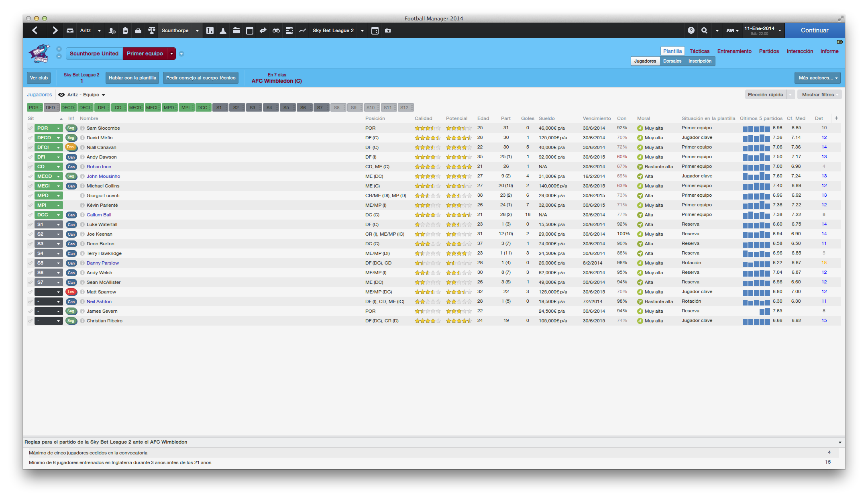Open the FM menu dropdown
The width and height of the screenshot is (868, 501).
tap(732, 31)
